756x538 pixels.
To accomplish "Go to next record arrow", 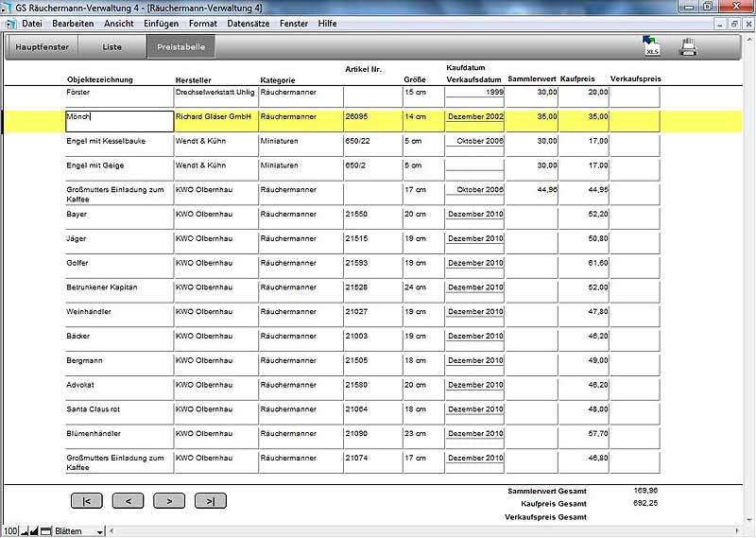I will pyautogui.click(x=169, y=501).
